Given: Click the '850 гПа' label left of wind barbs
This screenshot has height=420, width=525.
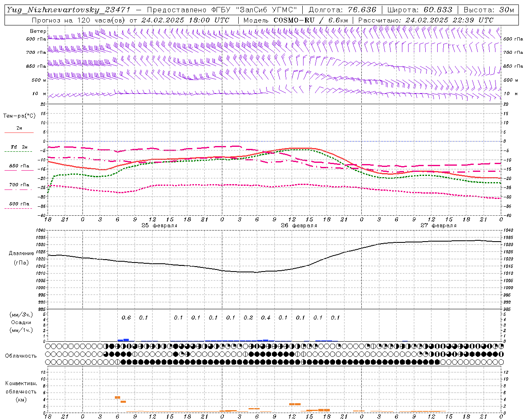Looking at the screenshot, I should 36,66.
